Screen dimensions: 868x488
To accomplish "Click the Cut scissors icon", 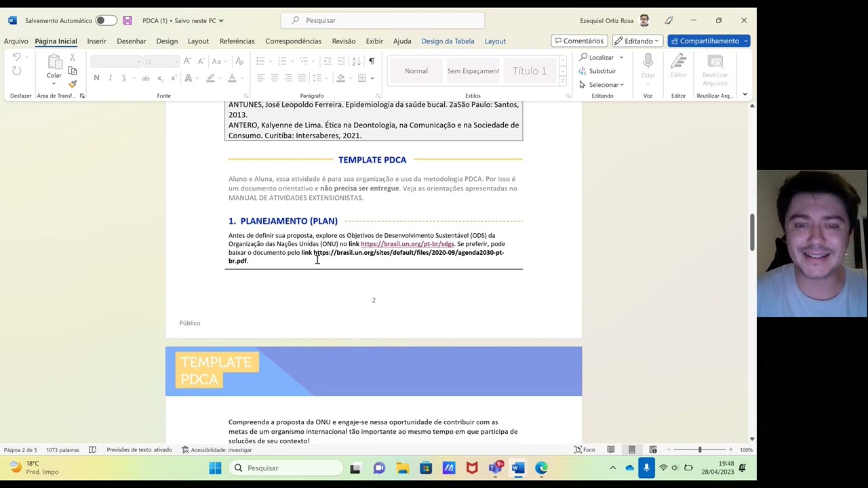I will coord(73,58).
